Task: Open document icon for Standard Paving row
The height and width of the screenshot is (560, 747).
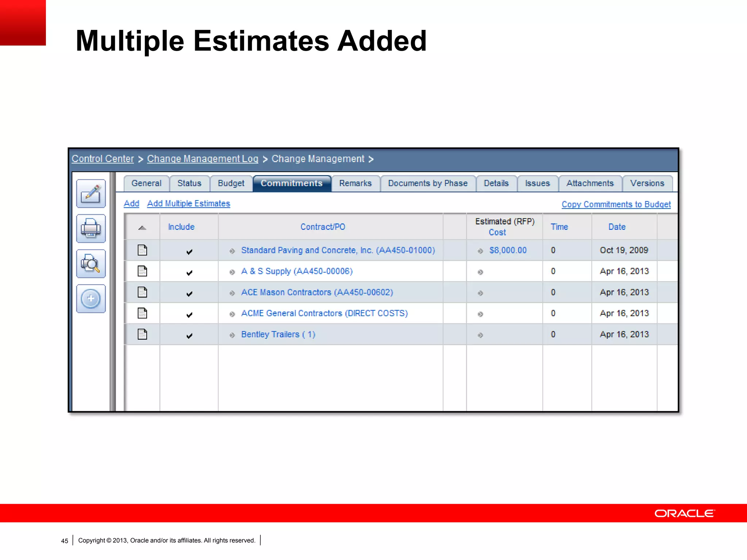Action: coord(142,250)
